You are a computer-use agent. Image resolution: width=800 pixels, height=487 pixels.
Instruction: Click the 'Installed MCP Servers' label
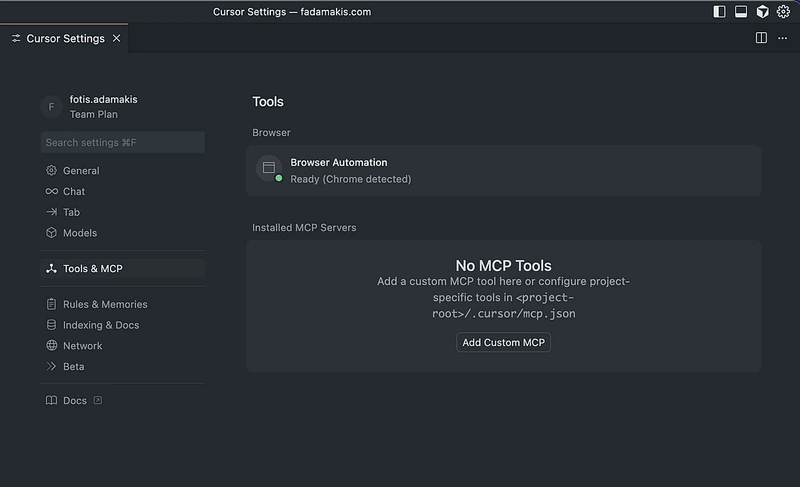click(x=304, y=228)
